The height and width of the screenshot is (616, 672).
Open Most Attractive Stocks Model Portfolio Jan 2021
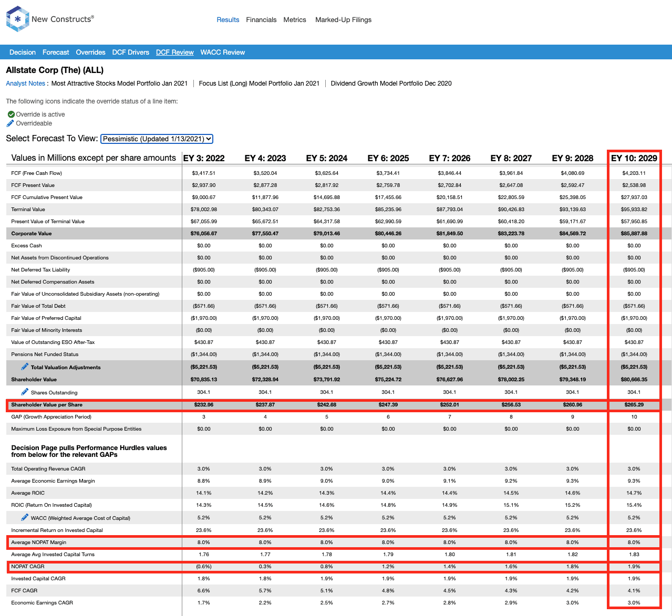click(x=119, y=83)
